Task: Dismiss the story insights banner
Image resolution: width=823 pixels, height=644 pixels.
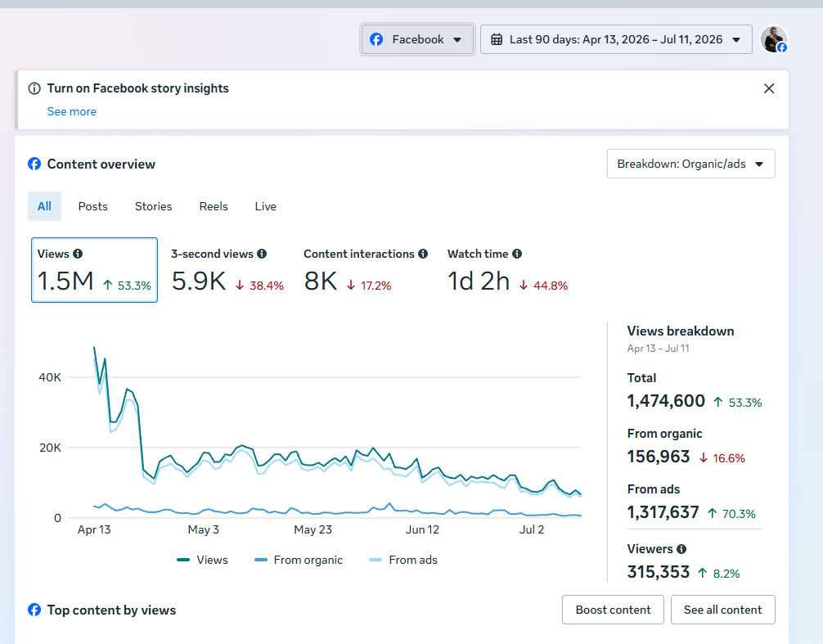Action: coord(769,88)
